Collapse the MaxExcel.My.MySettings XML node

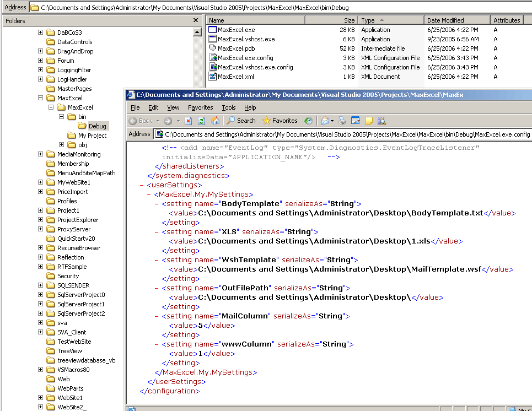149,194
